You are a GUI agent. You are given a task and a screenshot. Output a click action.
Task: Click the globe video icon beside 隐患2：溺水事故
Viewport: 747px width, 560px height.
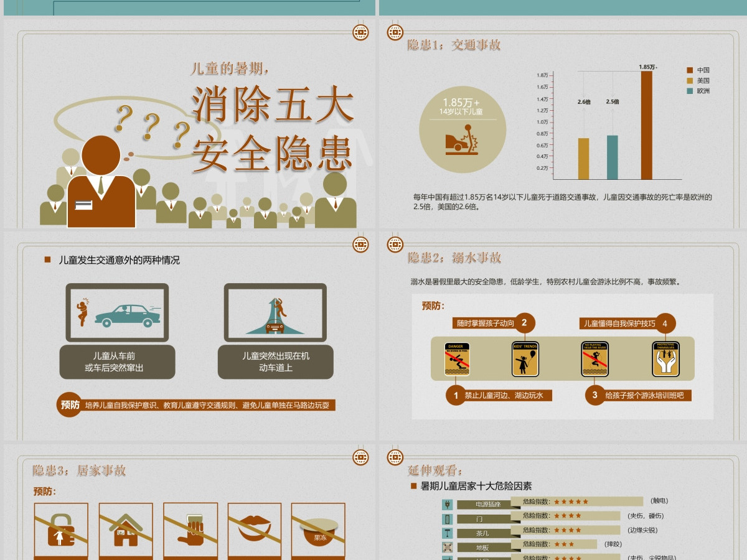(395, 245)
